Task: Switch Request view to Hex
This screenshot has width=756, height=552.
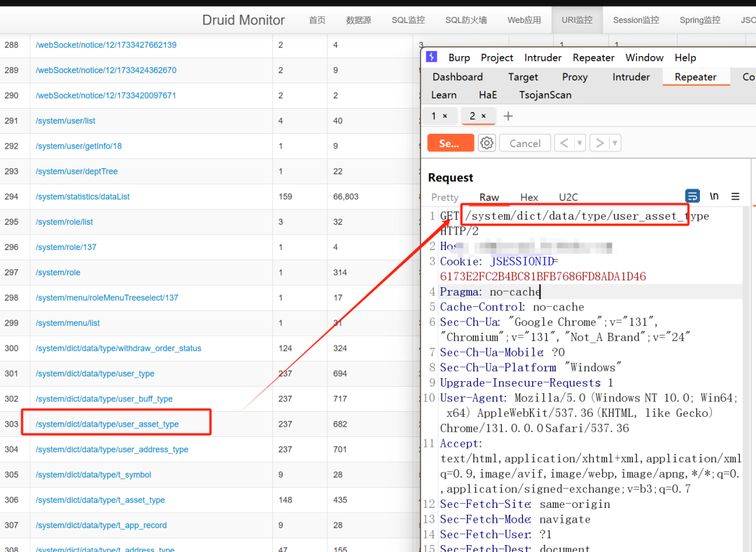Action: [529, 197]
